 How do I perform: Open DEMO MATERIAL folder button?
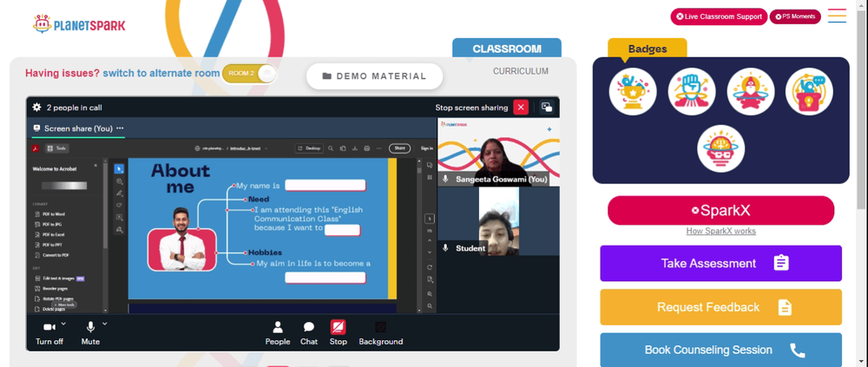coord(375,76)
